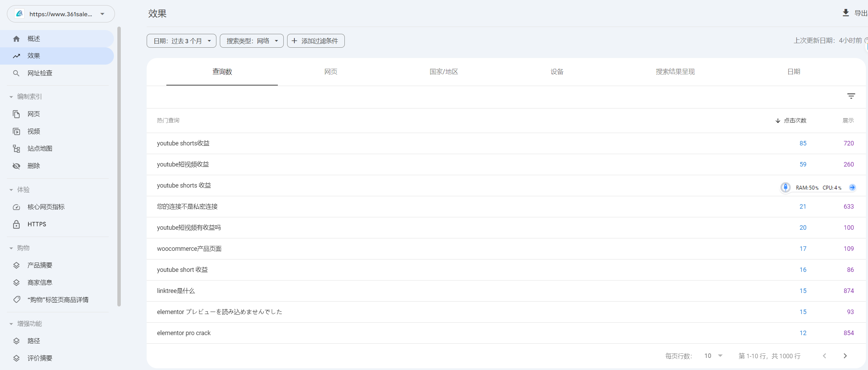Click 添加过滤条件 button
This screenshot has width=868, height=370.
[315, 41]
